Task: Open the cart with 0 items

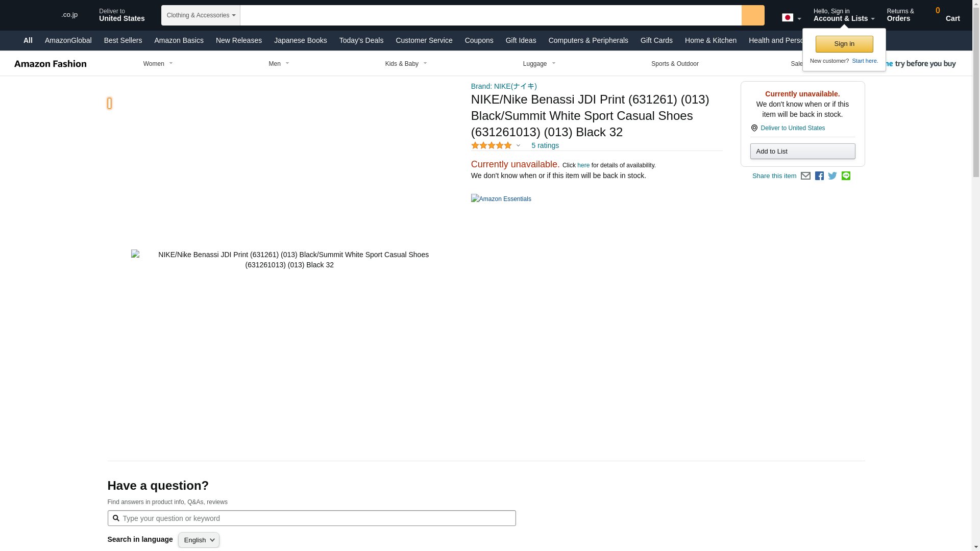Action: [x=946, y=15]
